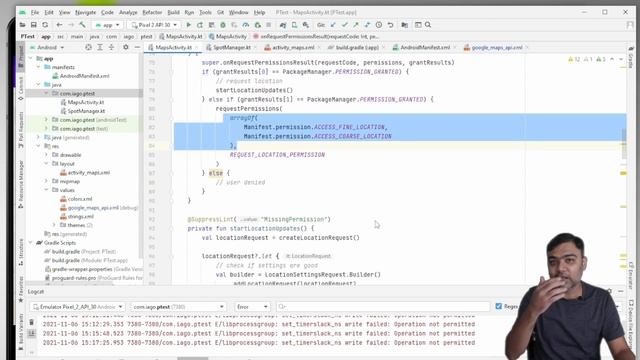Image resolution: width=640 pixels, height=360 pixels.
Task: Collapse the manifests folder
Action: click(38, 67)
